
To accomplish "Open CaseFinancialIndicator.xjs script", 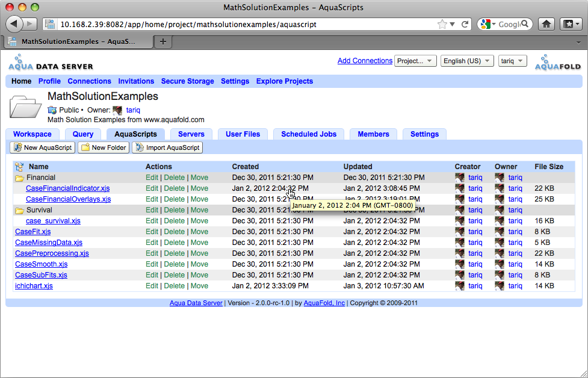I will pos(68,188).
